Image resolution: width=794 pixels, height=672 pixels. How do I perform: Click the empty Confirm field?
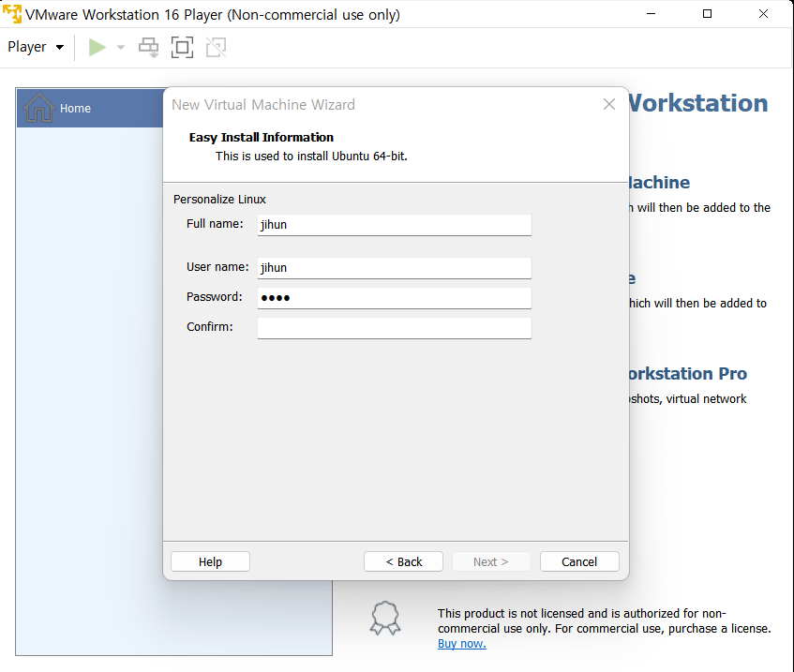pyautogui.click(x=395, y=328)
